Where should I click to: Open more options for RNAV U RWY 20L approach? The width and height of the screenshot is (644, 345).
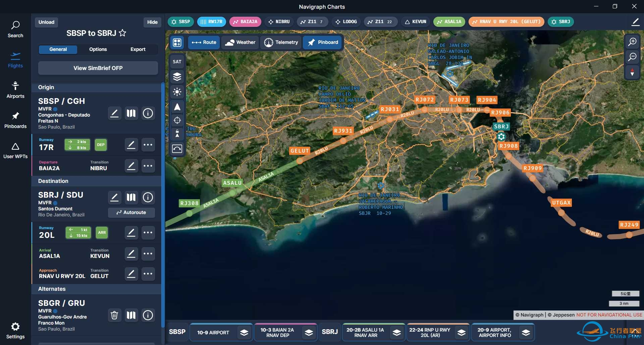(x=148, y=274)
